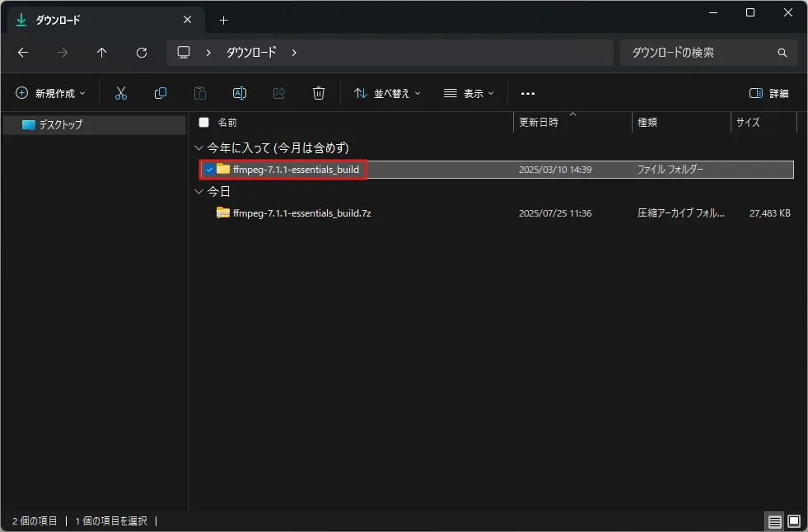The image size is (808, 532).
Task: Select the ffmpeg-7.1.1-essentials_build folder name
Action: tap(296, 170)
